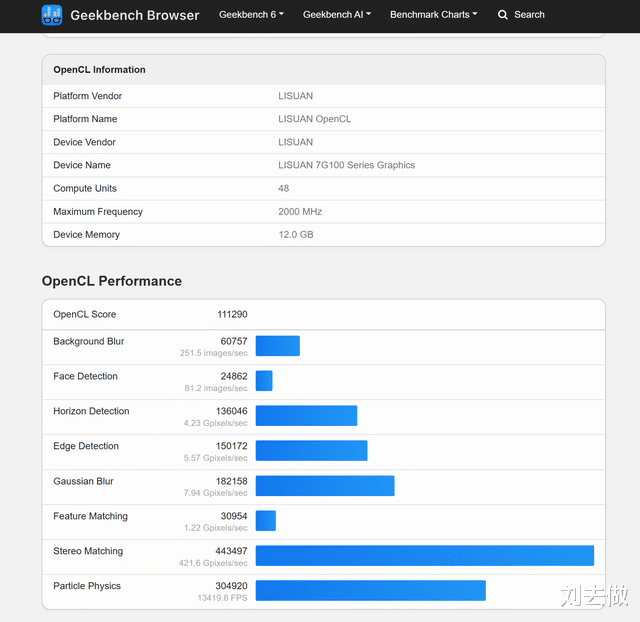
Task: Click the OpenCL Information panel header
Action: pyautogui.click(x=99, y=70)
